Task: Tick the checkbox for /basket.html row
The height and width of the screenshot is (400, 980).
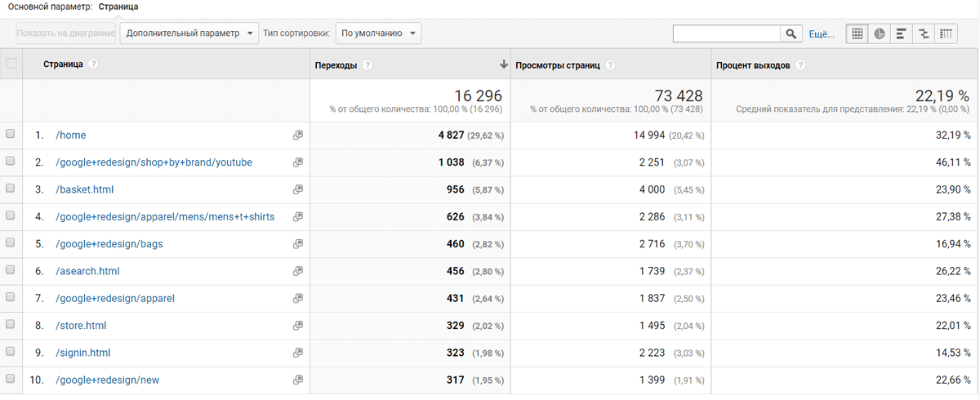Action: point(11,189)
